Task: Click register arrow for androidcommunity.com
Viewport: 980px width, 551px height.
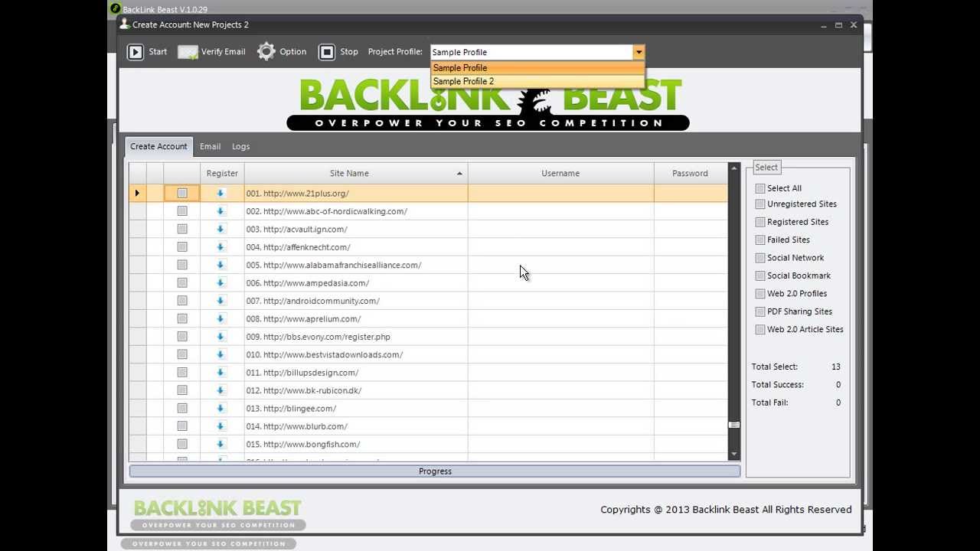Action: pyautogui.click(x=220, y=301)
